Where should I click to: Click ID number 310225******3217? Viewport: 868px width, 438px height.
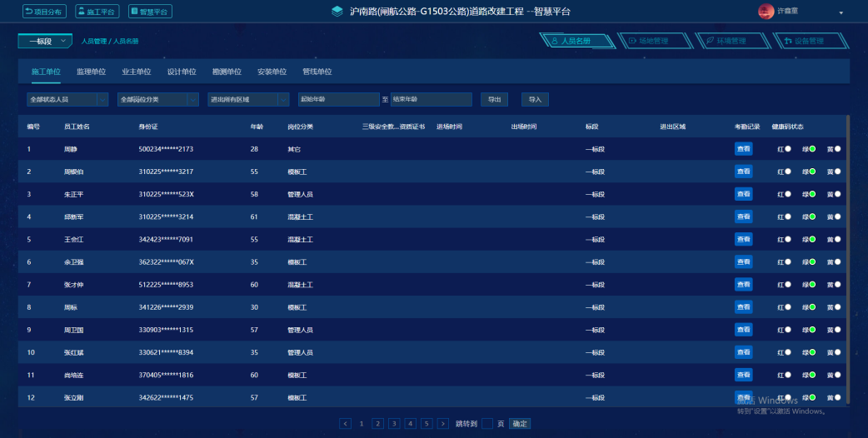pos(166,172)
